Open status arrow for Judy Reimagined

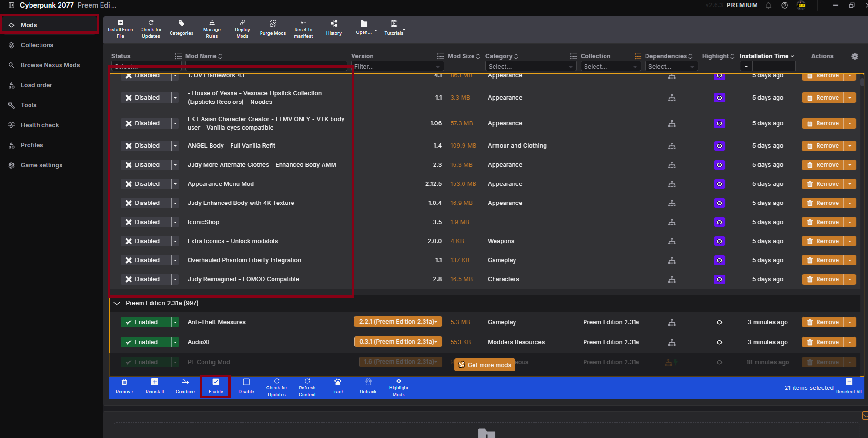point(175,279)
